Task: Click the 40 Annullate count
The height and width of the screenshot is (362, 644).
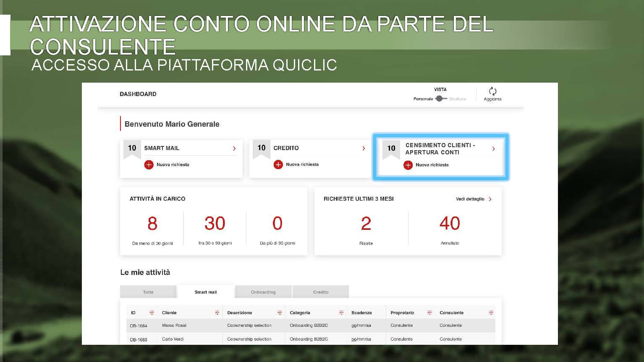Action: [450, 224]
